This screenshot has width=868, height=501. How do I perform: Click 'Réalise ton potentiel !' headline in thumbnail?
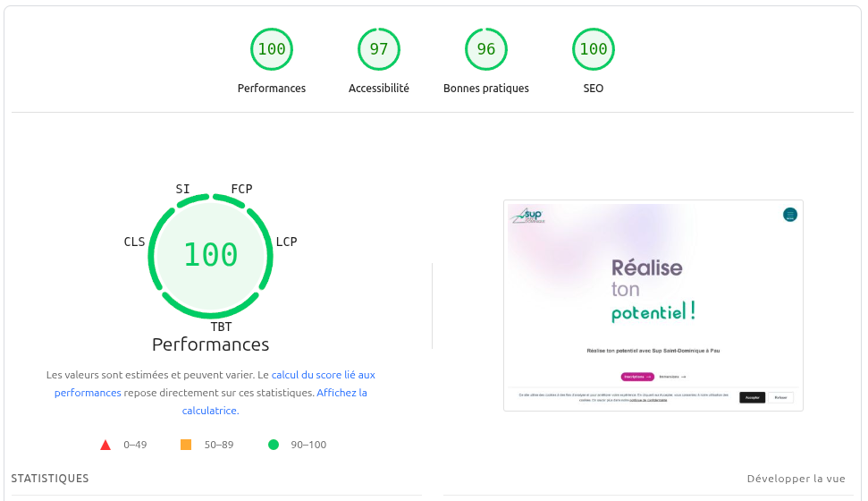pos(653,289)
